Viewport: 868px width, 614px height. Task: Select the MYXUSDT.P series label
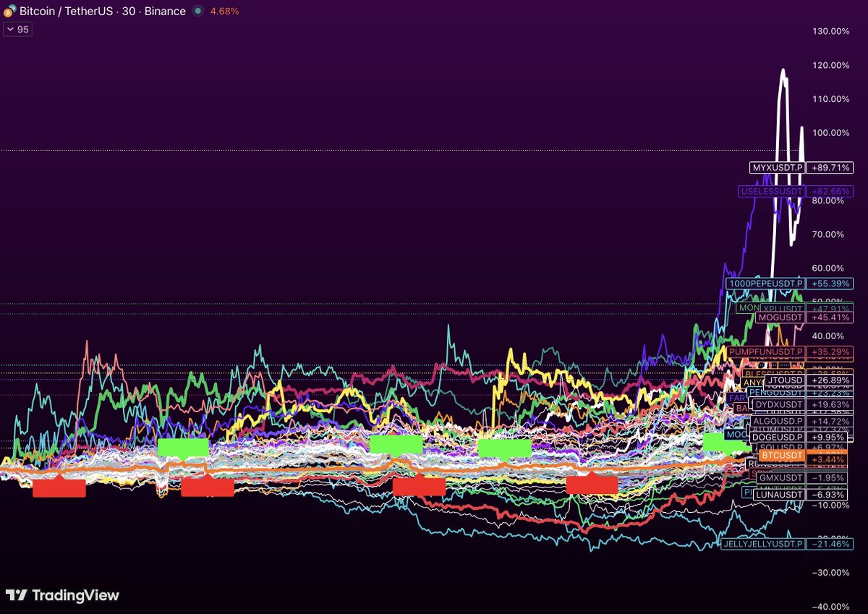click(777, 168)
